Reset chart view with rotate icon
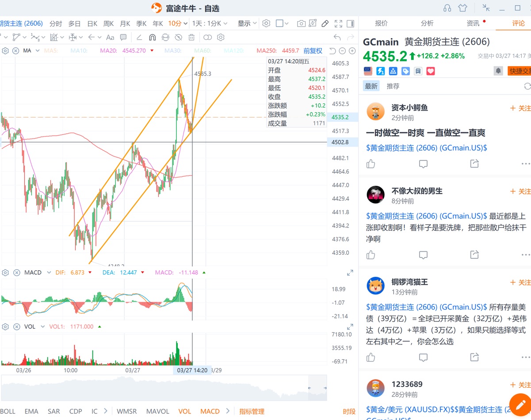 (x=333, y=51)
